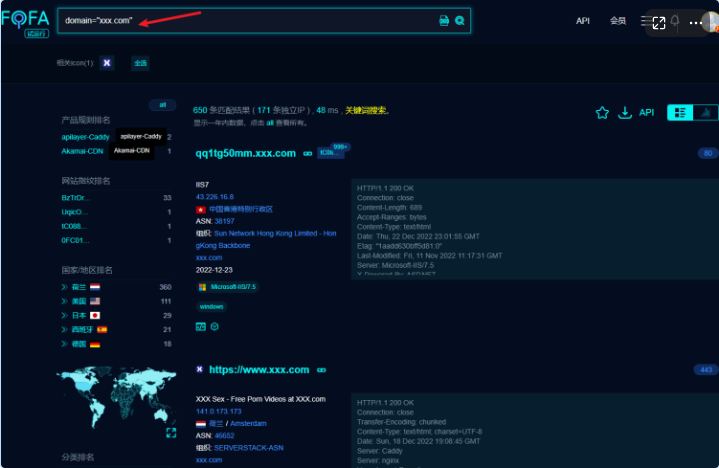Favorite this search with the star icon
This screenshot has height=468, width=719.
click(602, 112)
